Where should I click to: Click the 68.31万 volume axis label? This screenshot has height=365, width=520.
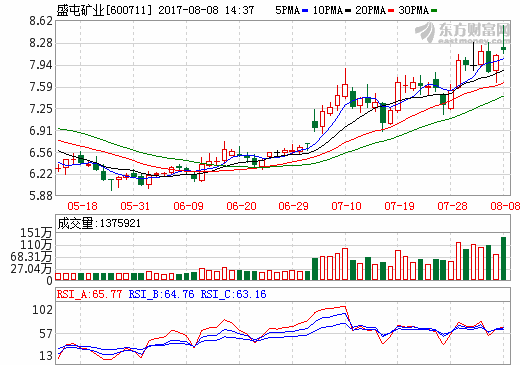[x=31, y=257]
